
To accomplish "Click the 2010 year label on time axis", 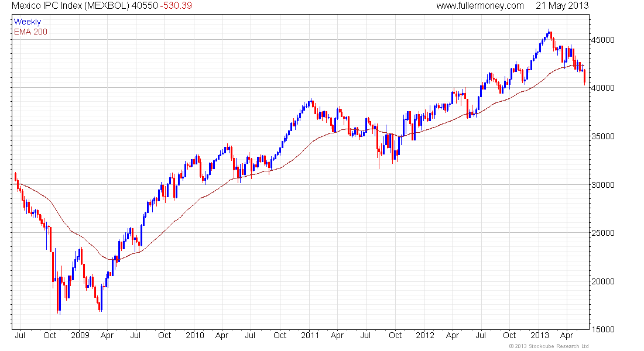I will (x=195, y=335).
